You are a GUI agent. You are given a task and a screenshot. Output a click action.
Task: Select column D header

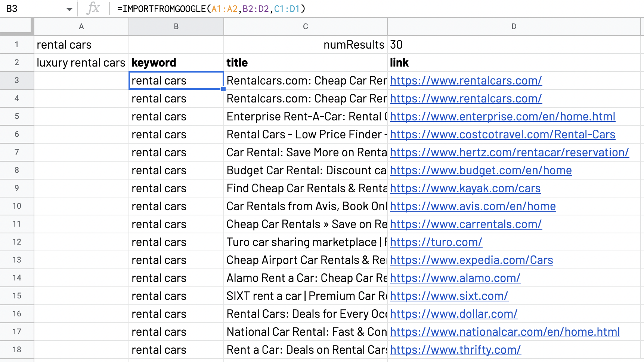514,26
